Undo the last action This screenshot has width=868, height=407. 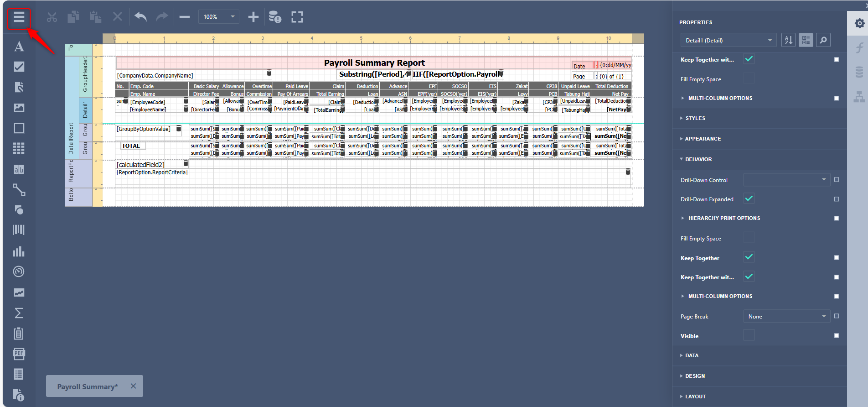click(140, 17)
